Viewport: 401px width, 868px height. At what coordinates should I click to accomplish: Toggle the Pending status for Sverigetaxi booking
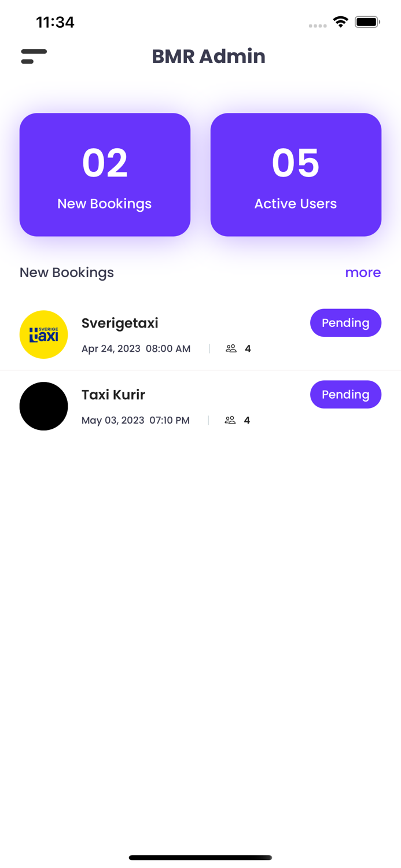point(345,323)
